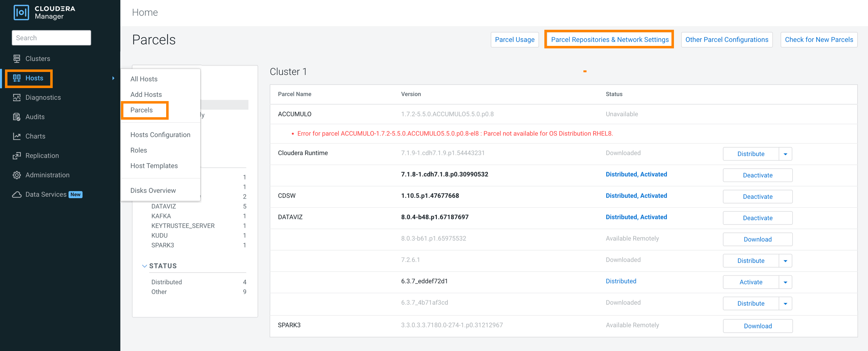Deactivate the CDSW 1.10.5 parcel

tap(757, 197)
